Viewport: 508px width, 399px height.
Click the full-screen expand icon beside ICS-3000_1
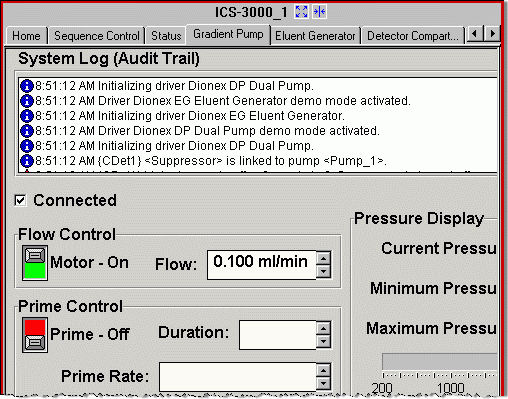coord(301,12)
